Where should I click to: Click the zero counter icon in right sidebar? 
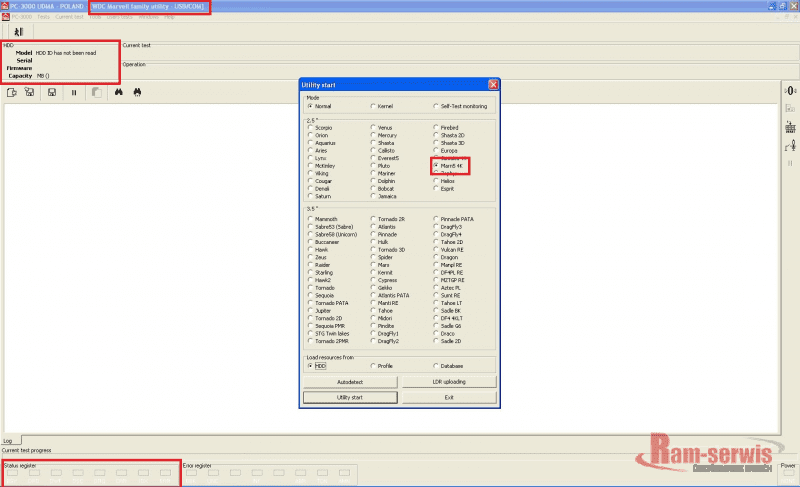[x=790, y=91]
